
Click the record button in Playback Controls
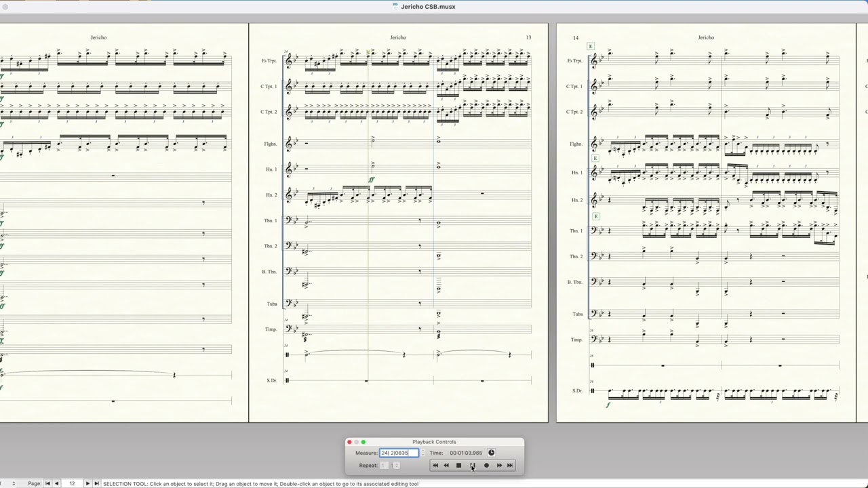pyautogui.click(x=486, y=466)
